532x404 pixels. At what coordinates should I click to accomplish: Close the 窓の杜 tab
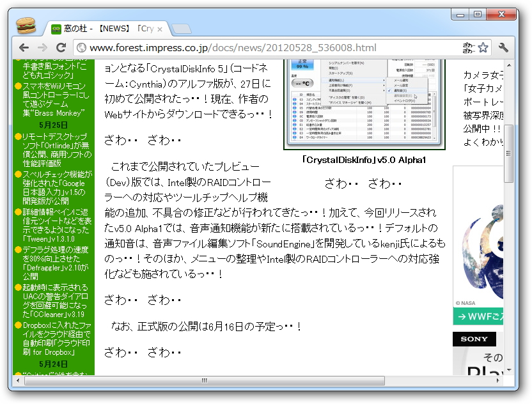pyautogui.click(x=159, y=29)
